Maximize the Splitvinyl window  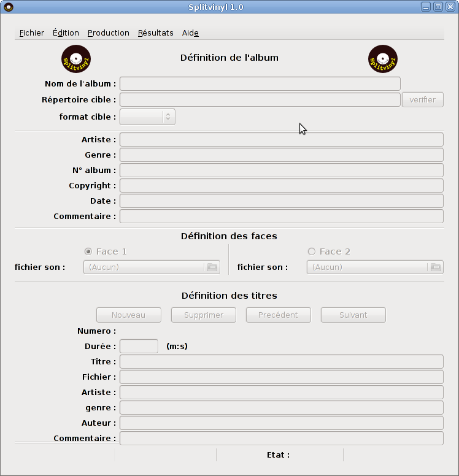click(x=438, y=7)
